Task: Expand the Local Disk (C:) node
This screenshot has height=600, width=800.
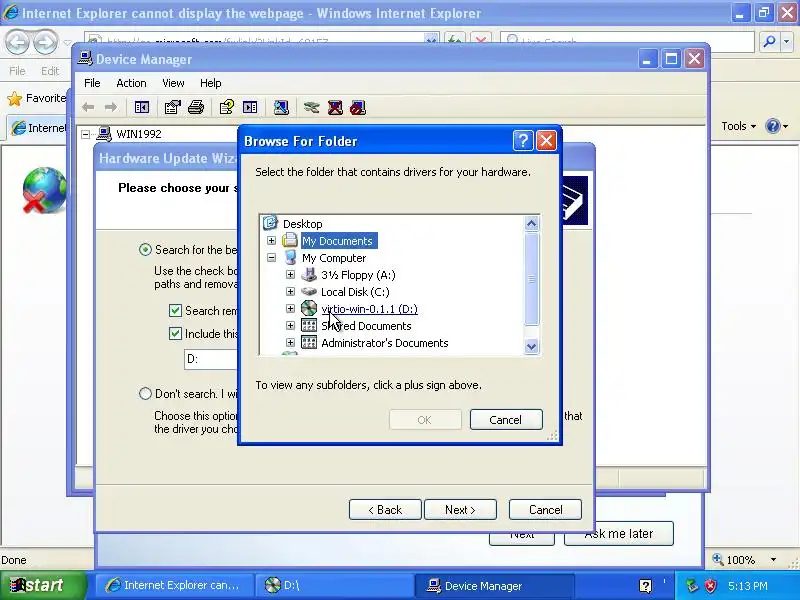Action: coord(290,291)
